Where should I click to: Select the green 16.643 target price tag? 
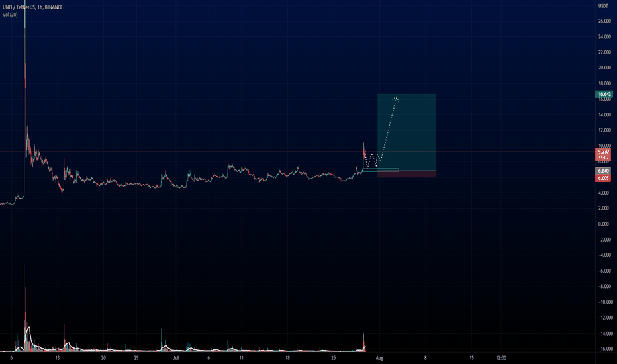click(x=604, y=95)
